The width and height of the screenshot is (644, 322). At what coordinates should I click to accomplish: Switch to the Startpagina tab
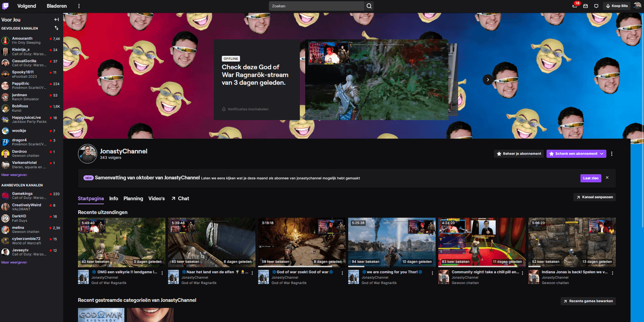[91, 199]
